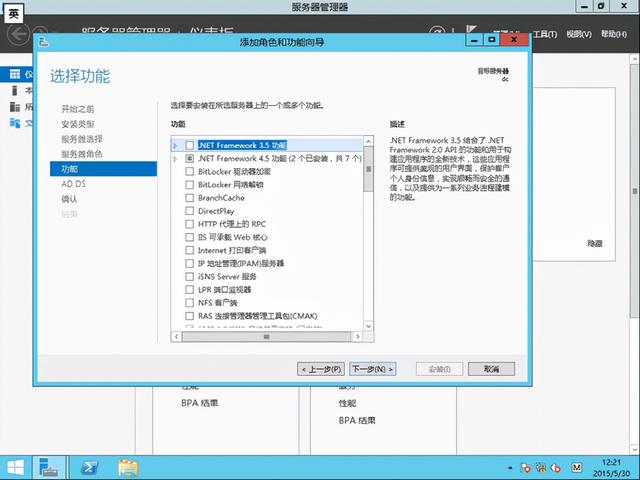Click the red M tray icon
Screen dimensions: 640x480
576,467
